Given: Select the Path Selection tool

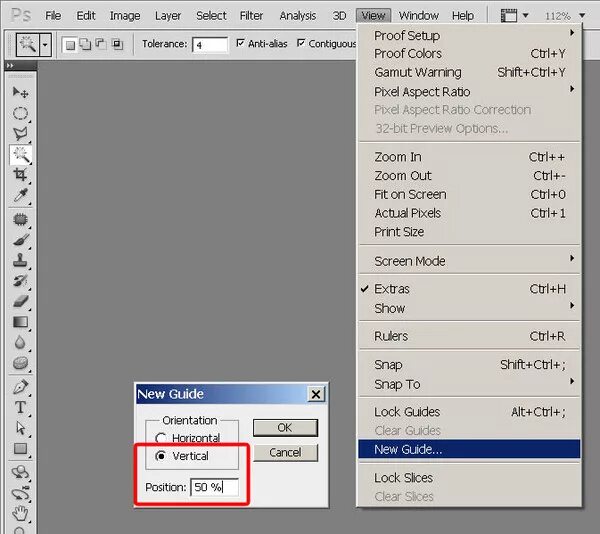Looking at the screenshot, I should tap(20, 428).
